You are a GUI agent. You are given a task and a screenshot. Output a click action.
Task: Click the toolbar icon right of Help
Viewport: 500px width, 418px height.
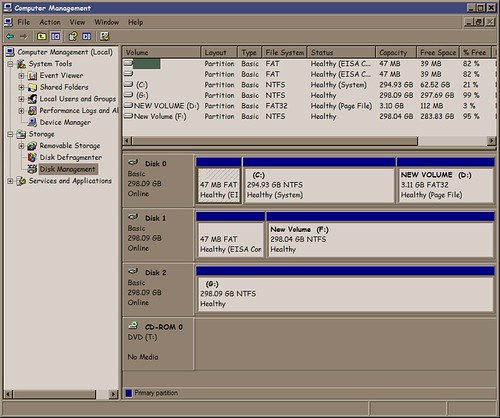pyautogui.click(x=86, y=36)
